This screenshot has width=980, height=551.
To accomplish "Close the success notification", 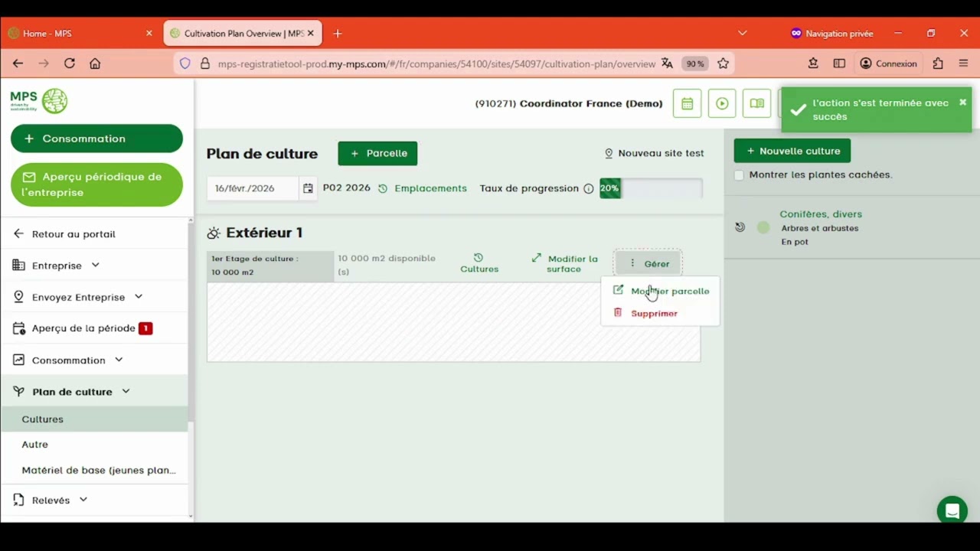I will coord(962,103).
